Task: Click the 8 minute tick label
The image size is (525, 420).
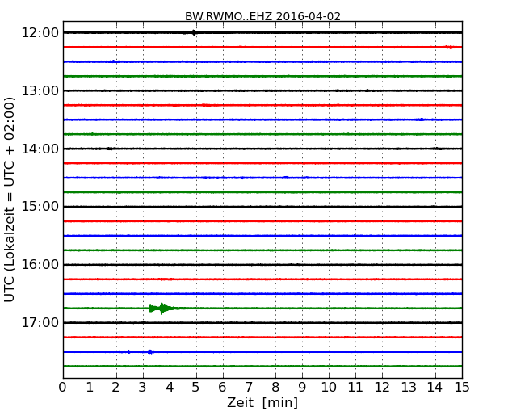Action: pos(275,388)
